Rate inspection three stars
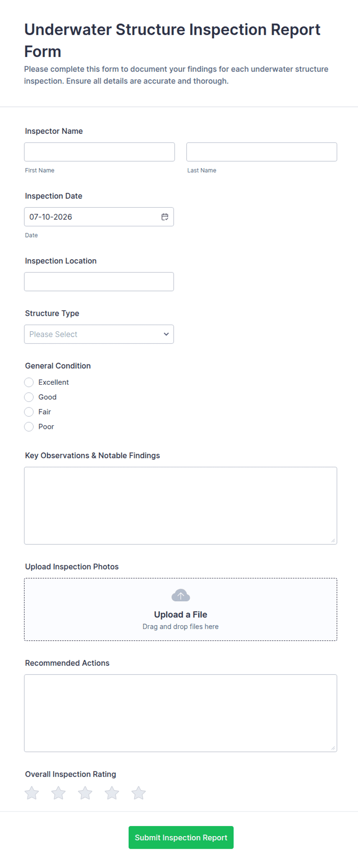This screenshot has width=358, height=868. click(85, 793)
